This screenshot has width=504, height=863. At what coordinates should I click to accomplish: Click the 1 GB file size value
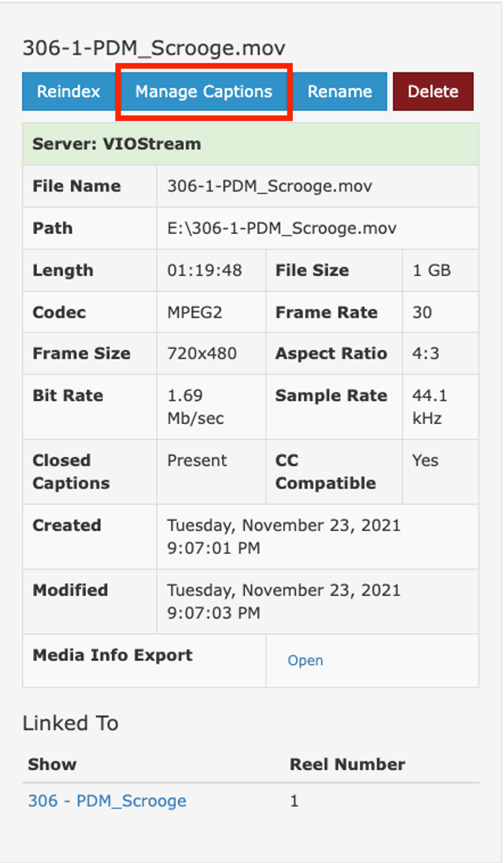pyautogui.click(x=432, y=270)
